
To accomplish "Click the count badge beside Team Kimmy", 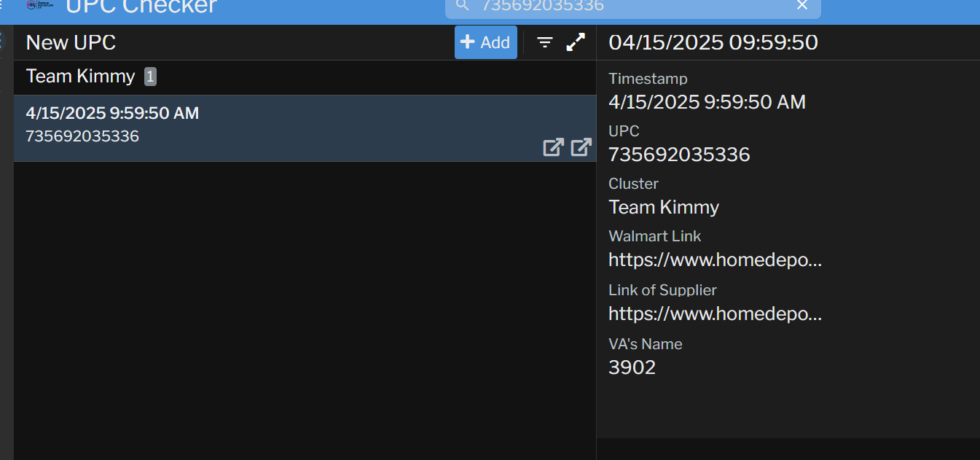I will [150, 77].
